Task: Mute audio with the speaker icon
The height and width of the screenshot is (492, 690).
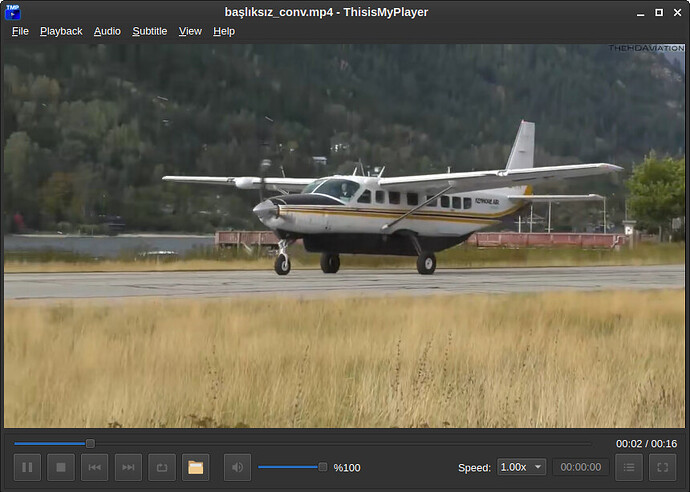Action: click(x=238, y=467)
